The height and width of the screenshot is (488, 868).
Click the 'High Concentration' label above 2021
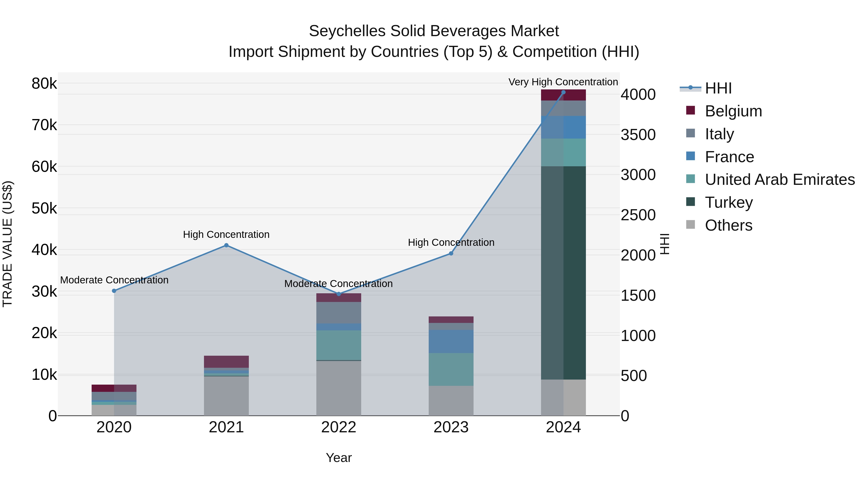(x=226, y=234)
